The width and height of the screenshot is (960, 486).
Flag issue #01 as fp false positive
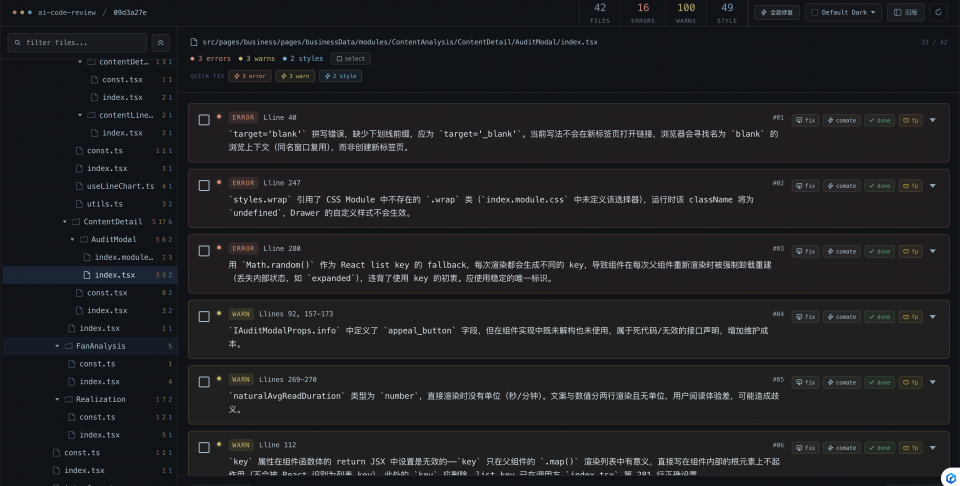(910, 121)
